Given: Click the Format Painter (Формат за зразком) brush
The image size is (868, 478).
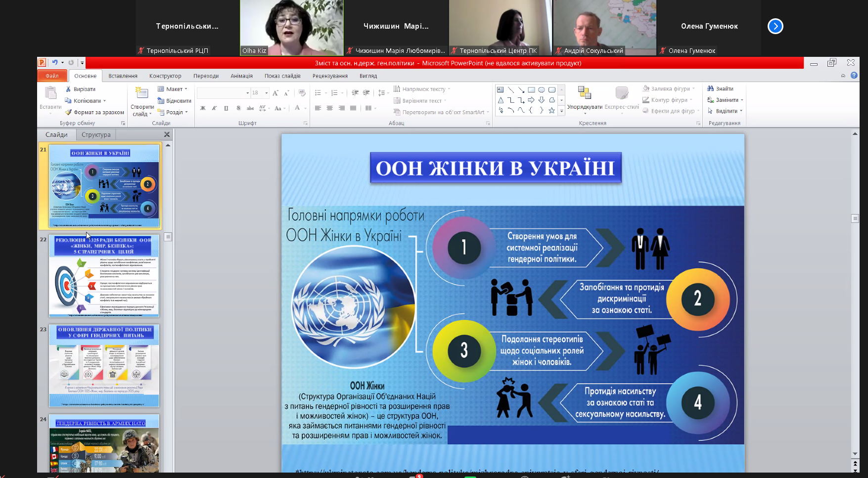Looking at the screenshot, I should click(69, 112).
